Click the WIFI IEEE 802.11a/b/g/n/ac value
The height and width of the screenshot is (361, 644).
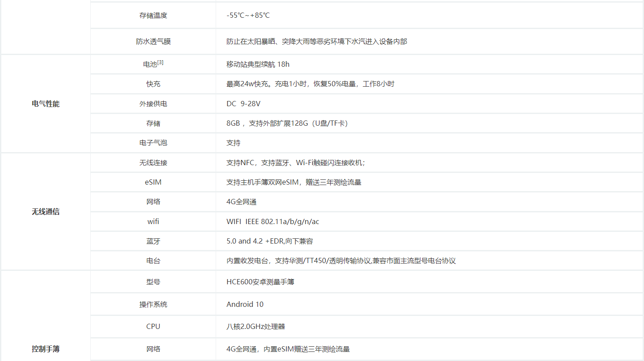coord(273,222)
